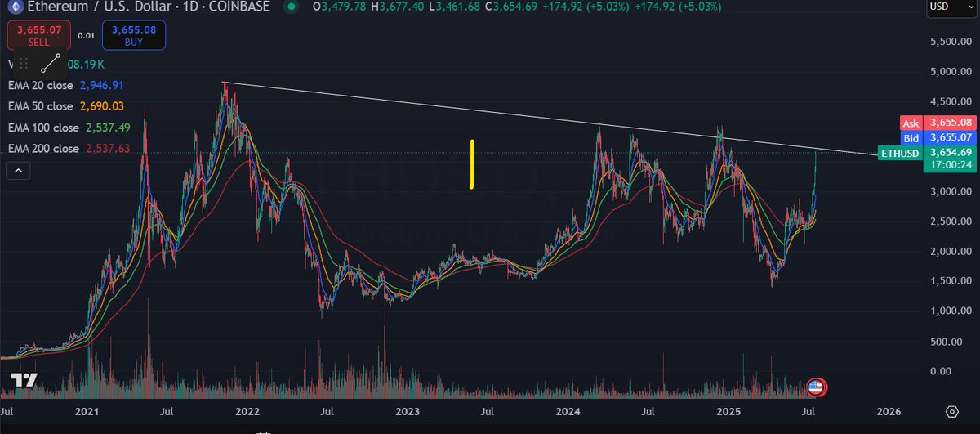Screen dimensions: 980x434
Task: Click the blue Bid price label
Action: [x=911, y=138]
